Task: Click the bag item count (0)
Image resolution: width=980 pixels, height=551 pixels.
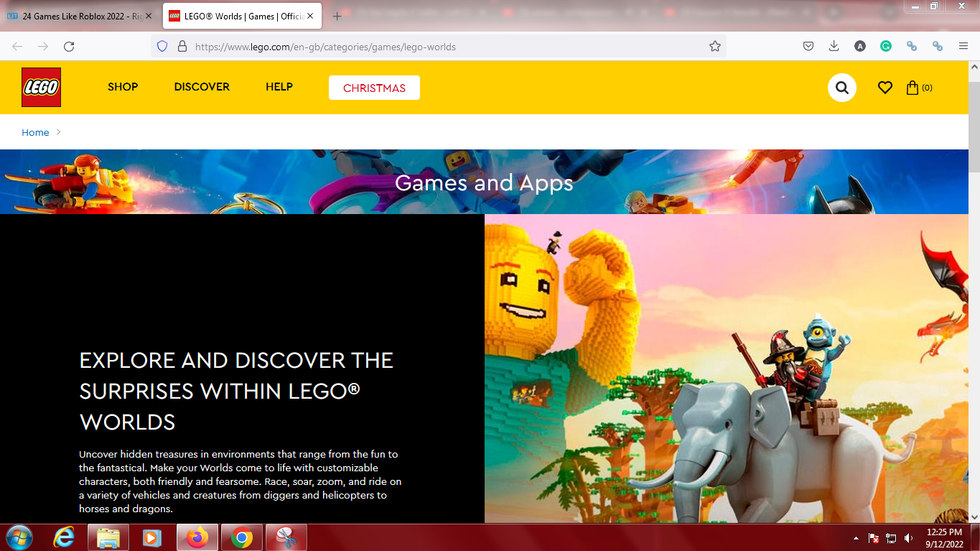Action: (x=927, y=88)
